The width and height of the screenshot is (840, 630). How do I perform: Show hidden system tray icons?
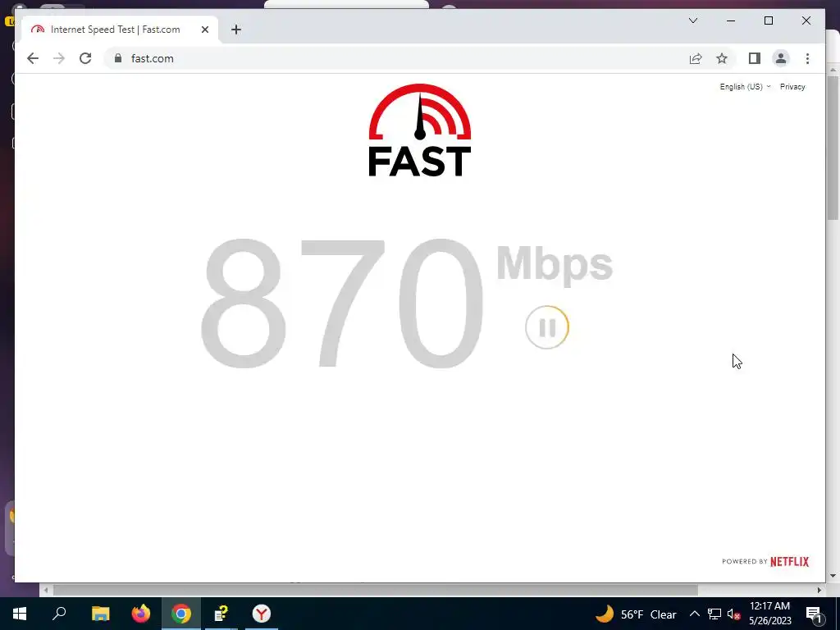(x=694, y=614)
